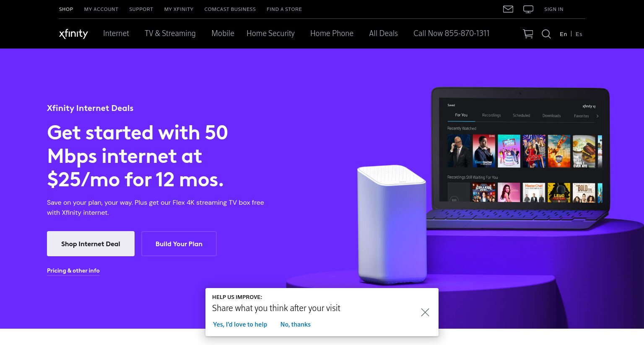Go to Comcast Business link
The width and height of the screenshot is (644, 345).
[x=230, y=9]
